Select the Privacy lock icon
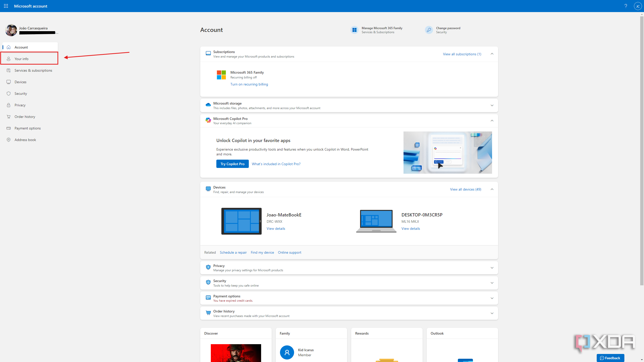Image resolution: width=644 pixels, height=362 pixels. (x=9, y=105)
